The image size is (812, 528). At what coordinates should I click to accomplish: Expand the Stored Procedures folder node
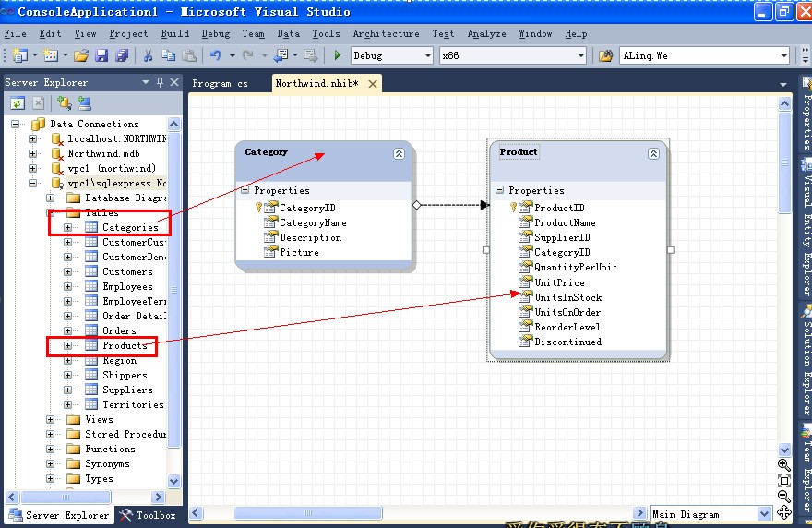click(x=50, y=434)
